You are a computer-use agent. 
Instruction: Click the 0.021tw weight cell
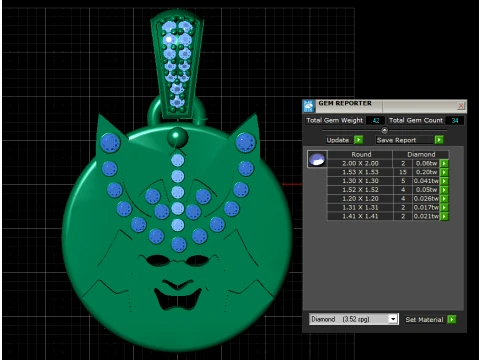pos(426,216)
